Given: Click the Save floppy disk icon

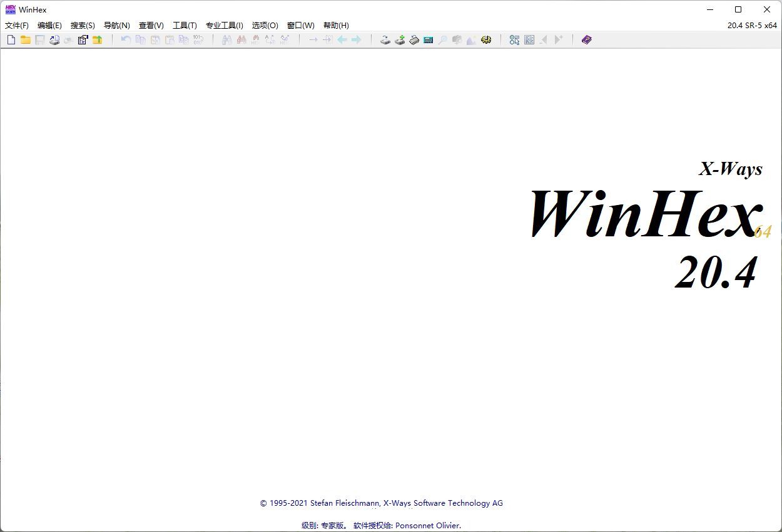Looking at the screenshot, I should pyautogui.click(x=39, y=39).
